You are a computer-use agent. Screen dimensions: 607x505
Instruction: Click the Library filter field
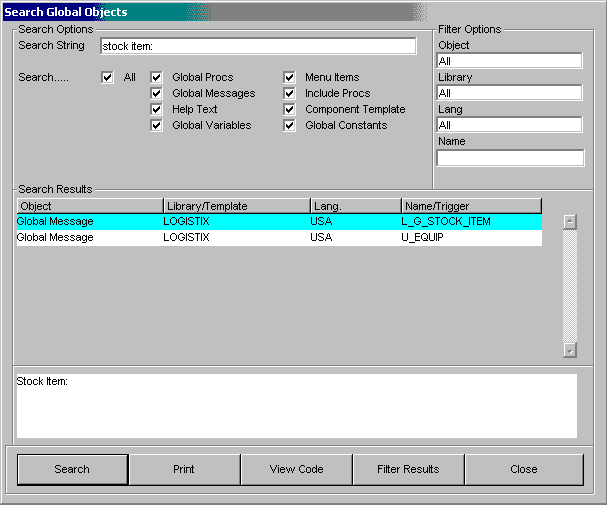click(x=509, y=93)
